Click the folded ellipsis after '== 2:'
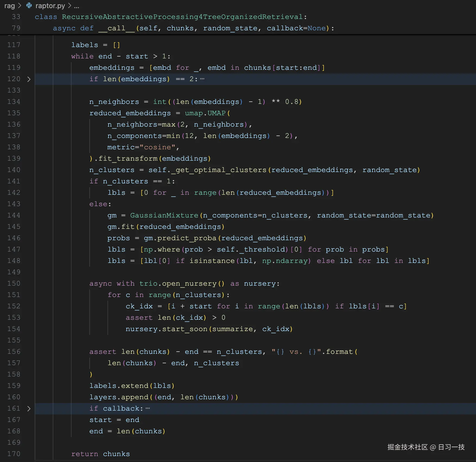 coord(202,79)
